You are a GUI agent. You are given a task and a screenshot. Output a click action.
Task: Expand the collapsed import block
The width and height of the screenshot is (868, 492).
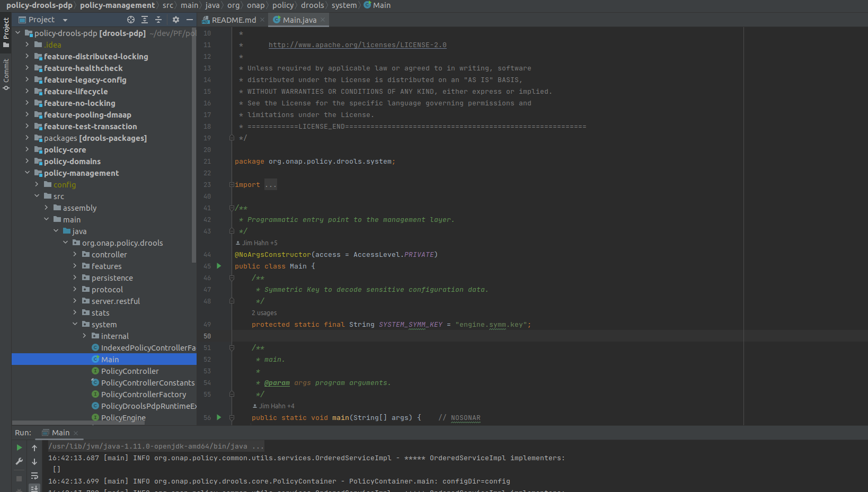232,184
